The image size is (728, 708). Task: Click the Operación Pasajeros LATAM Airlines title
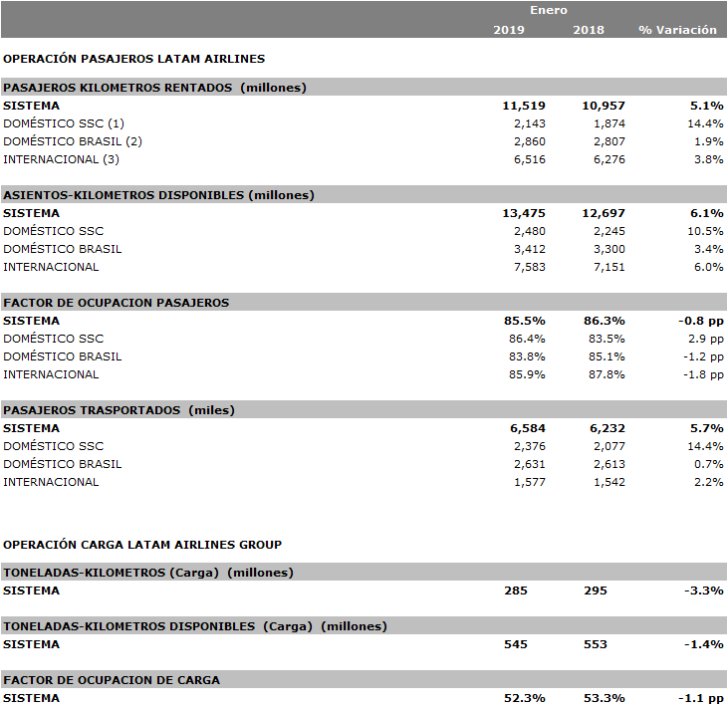tap(133, 60)
